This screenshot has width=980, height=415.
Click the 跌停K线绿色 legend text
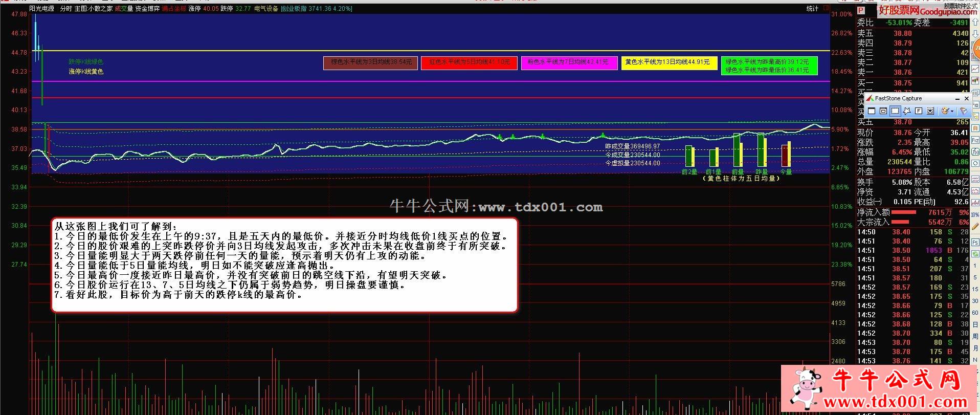(86, 62)
